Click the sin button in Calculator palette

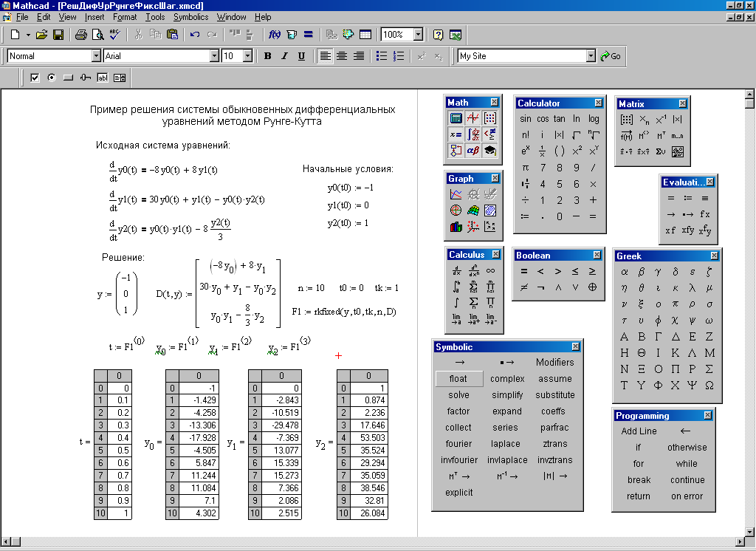pos(526,119)
